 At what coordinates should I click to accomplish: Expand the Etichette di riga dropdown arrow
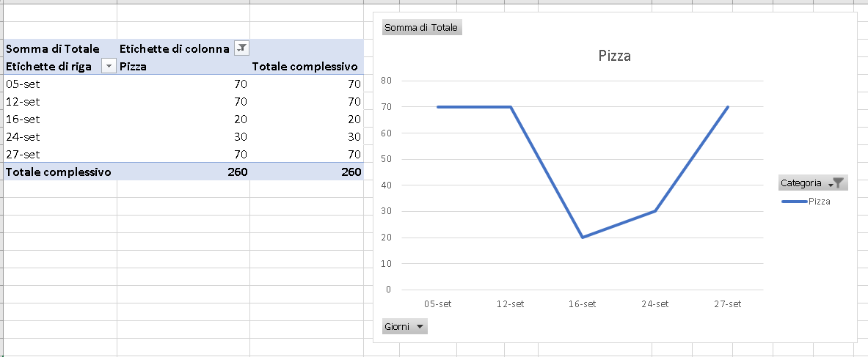pyautogui.click(x=109, y=67)
